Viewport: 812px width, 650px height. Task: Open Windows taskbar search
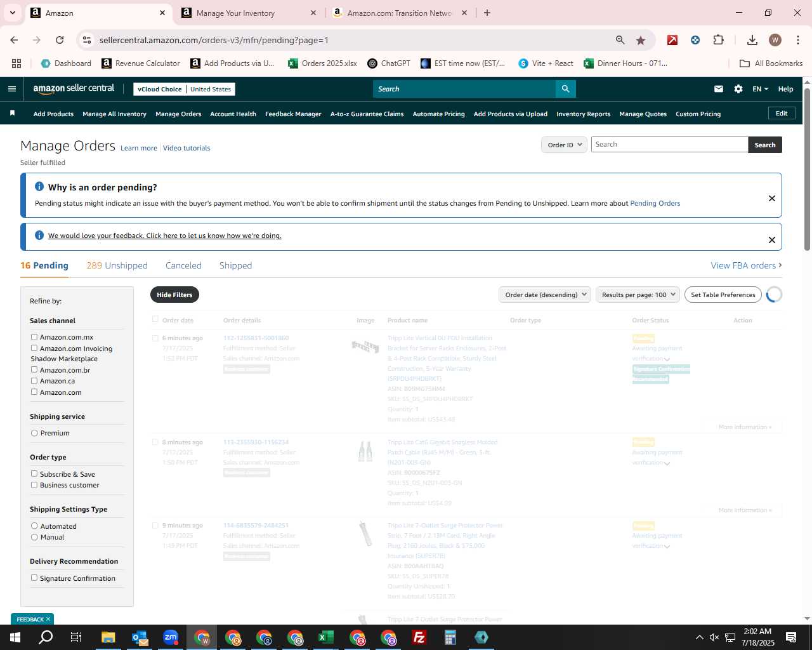(x=46, y=637)
